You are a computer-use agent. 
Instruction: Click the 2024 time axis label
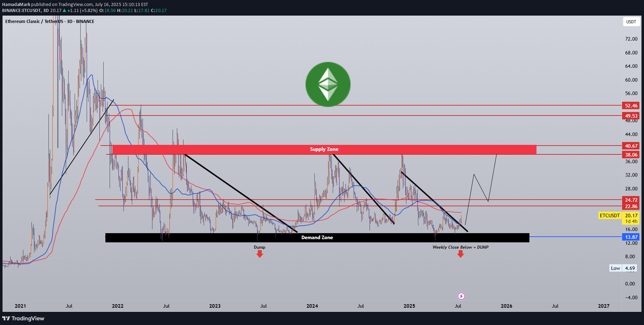[x=312, y=306]
